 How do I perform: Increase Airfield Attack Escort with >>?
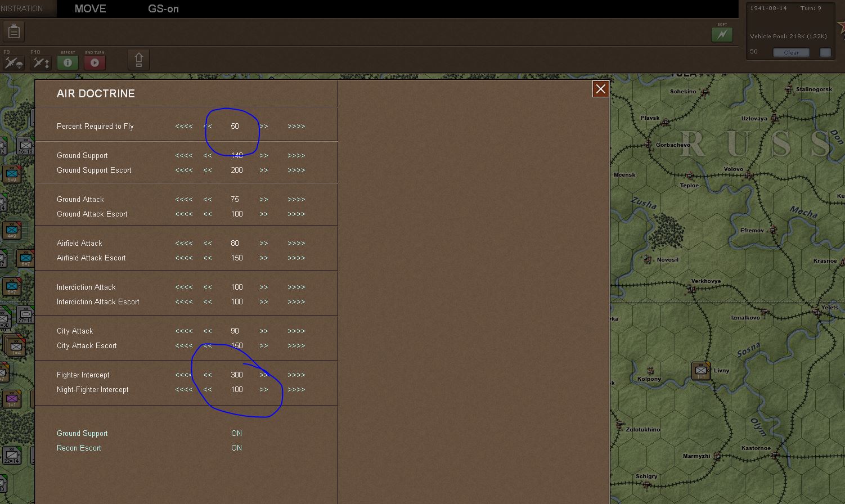coord(264,258)
